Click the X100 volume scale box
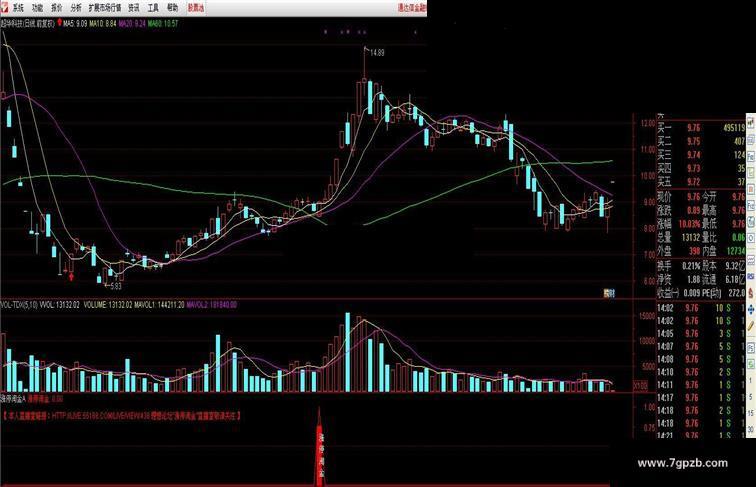The image size is (756, 487). click(640, 386)
